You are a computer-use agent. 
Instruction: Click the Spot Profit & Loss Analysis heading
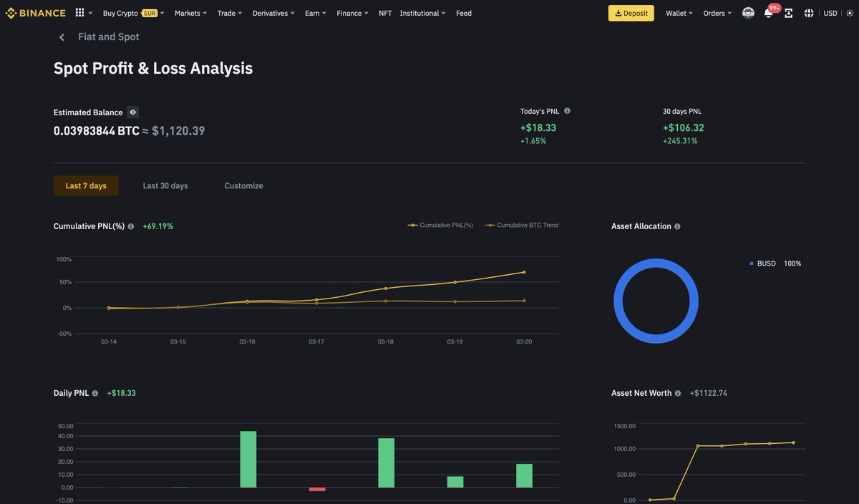pyautogui.click(x=153, y=68)
